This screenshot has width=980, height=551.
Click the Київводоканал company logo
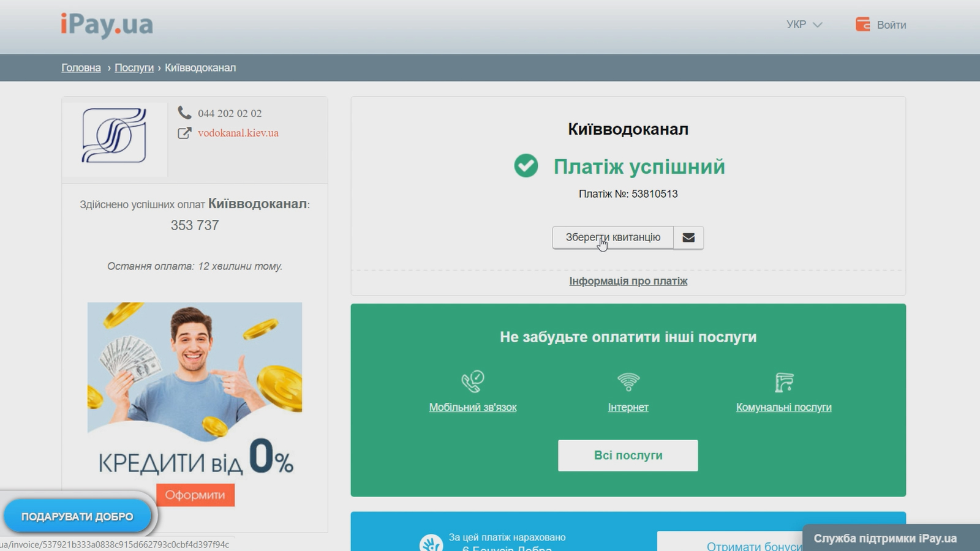(114, 136)
